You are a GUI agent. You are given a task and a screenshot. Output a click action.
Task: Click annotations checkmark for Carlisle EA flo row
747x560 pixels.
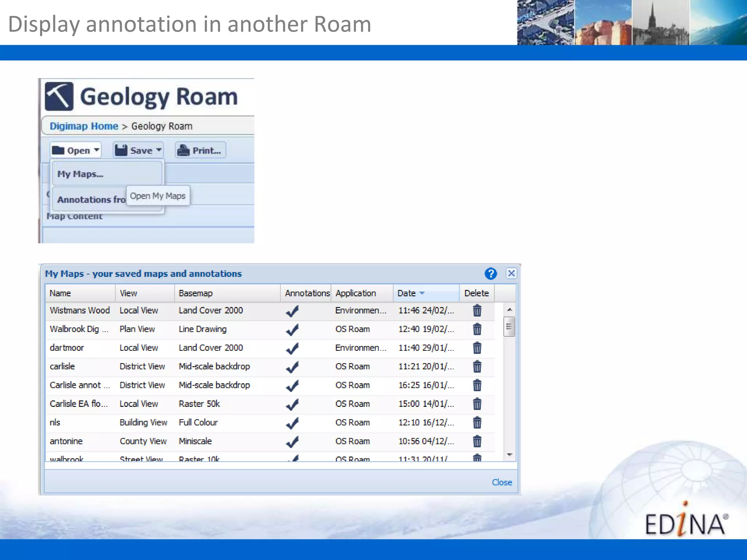click(292, 404)
